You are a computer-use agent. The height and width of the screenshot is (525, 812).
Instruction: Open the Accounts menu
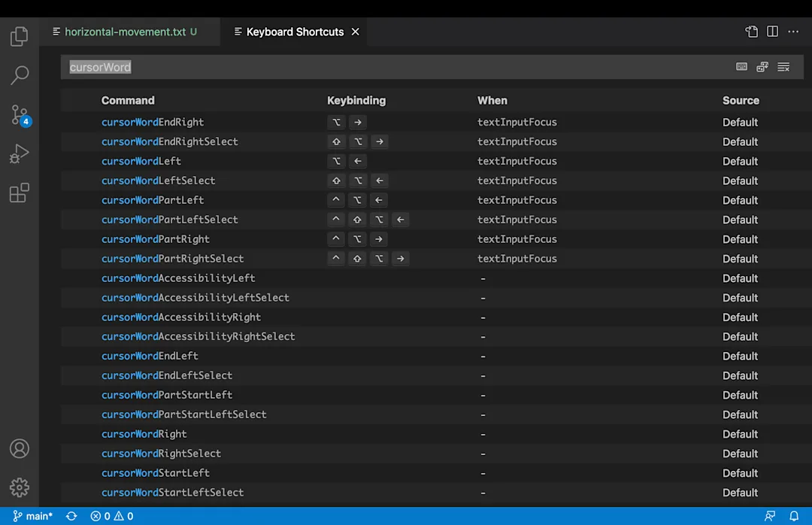(19, 448)
